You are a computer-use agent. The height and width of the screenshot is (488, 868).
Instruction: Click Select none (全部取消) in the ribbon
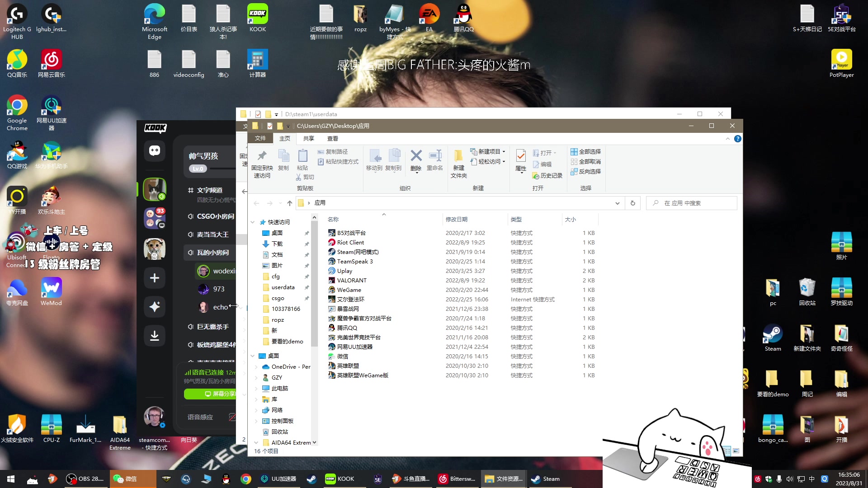point(585,161)
